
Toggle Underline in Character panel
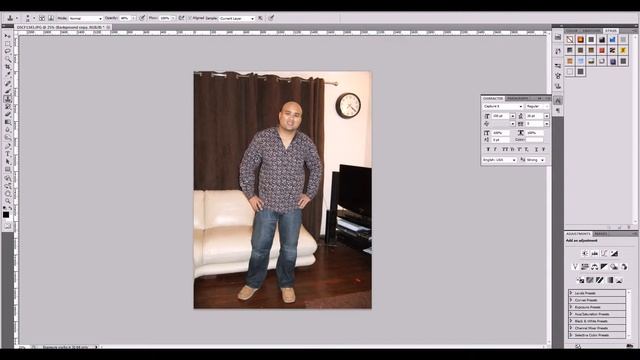536,149
